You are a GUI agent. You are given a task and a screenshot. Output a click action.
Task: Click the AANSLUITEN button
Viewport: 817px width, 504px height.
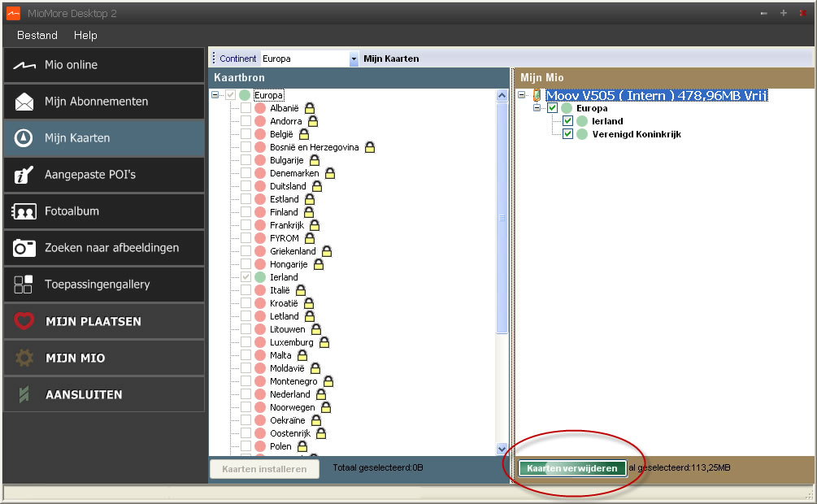tap(104, 394)
